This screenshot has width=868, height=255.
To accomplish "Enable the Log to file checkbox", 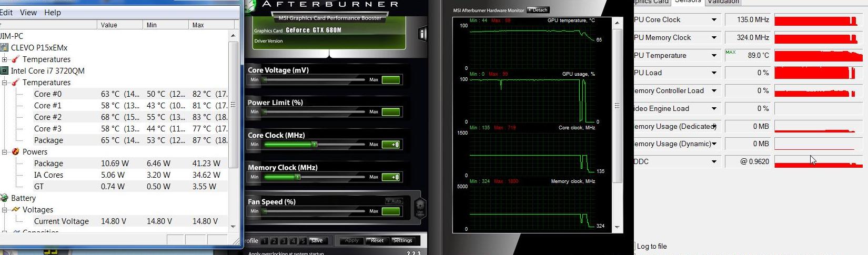I will 634,246.
